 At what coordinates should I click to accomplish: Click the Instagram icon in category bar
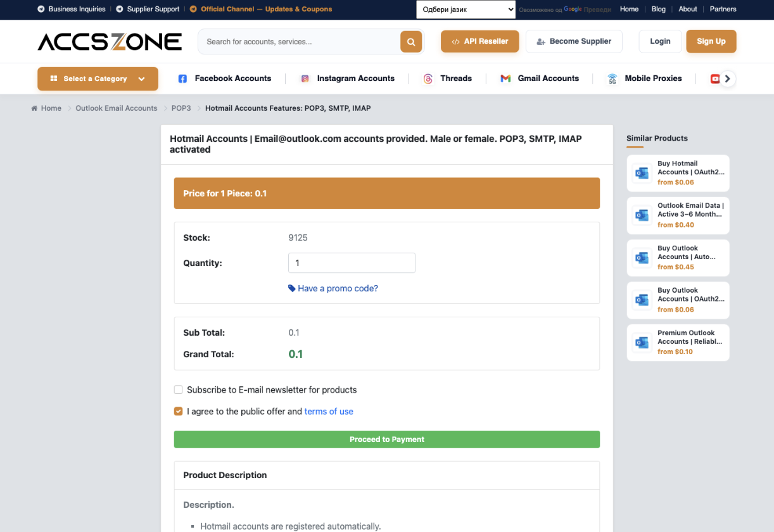[x=305, y=79]
